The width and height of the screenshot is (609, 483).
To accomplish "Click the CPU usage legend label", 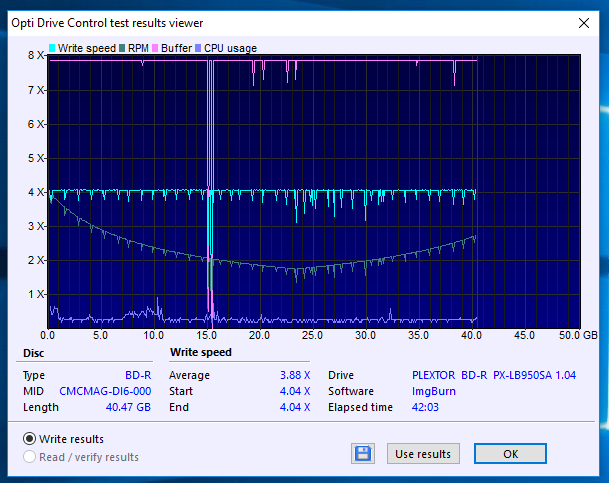I will (230, 48).
